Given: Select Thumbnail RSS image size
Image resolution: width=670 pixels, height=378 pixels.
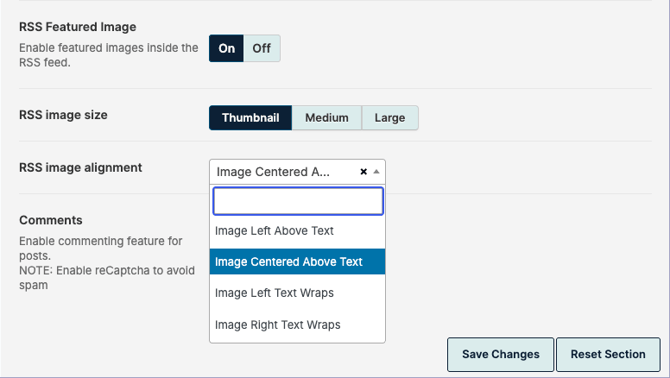Looking at the screenshot, I should pyautogui.click(x=250, y=118).
